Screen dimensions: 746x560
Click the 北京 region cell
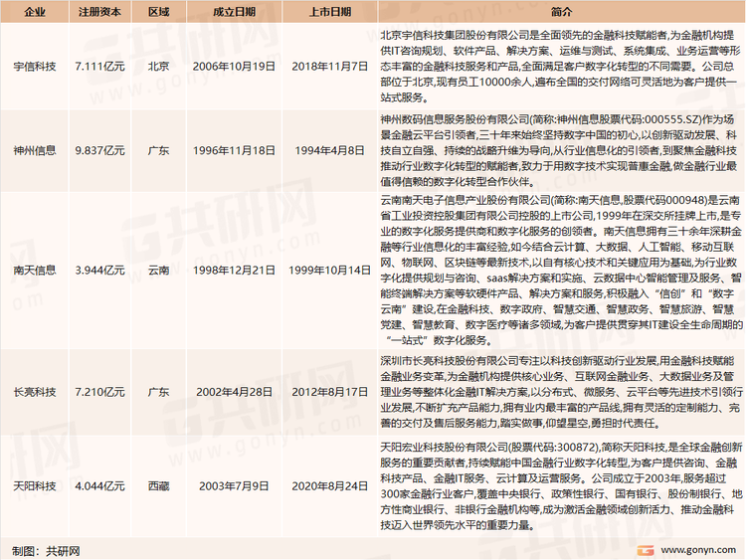point(158,66)
